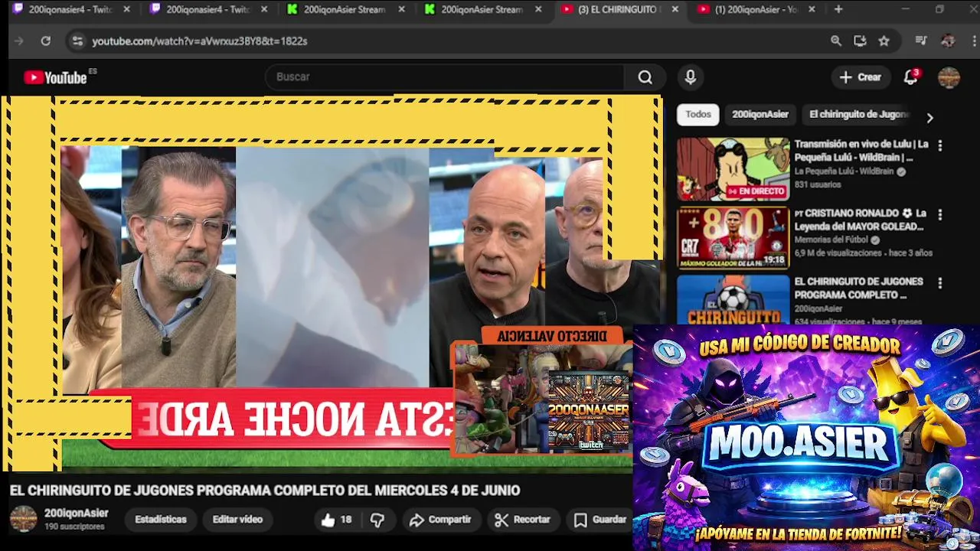Click the Recortar clip button
The image size is (980, 551).
point(523,520)
